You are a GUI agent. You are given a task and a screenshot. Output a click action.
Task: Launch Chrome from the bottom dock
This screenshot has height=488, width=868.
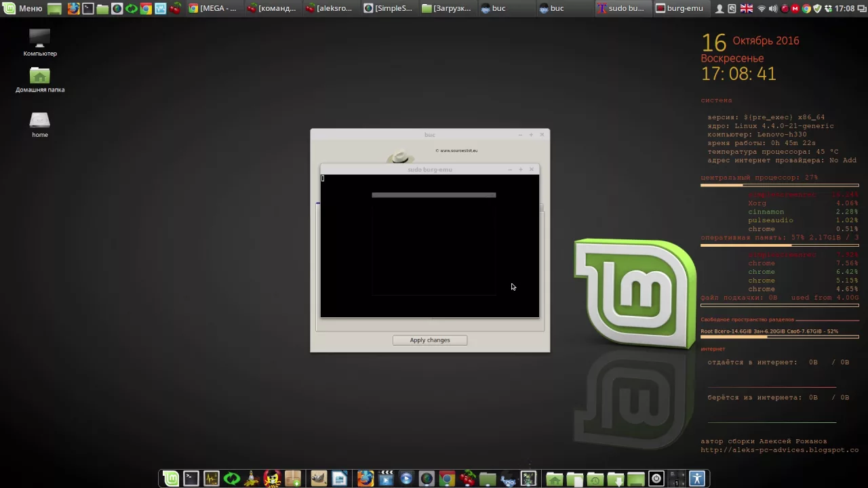tap(447, 479)
